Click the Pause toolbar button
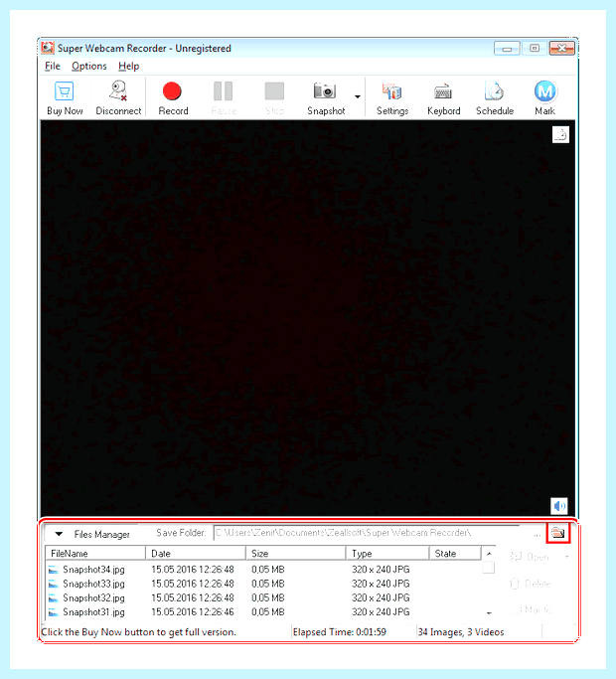Image resolution: width=616 pixels, height=679 pixels. tap(224, 97)
